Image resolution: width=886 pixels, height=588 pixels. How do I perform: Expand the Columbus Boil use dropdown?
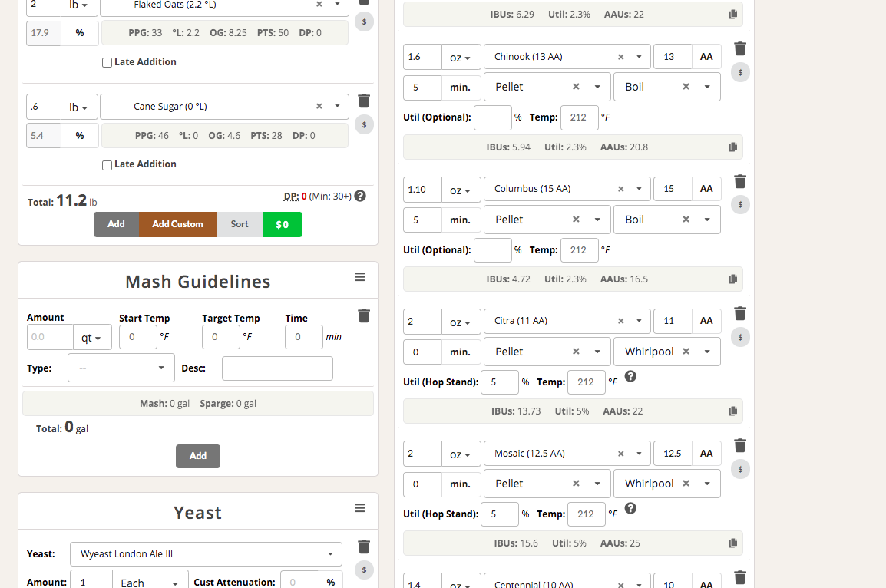point(707,220)
